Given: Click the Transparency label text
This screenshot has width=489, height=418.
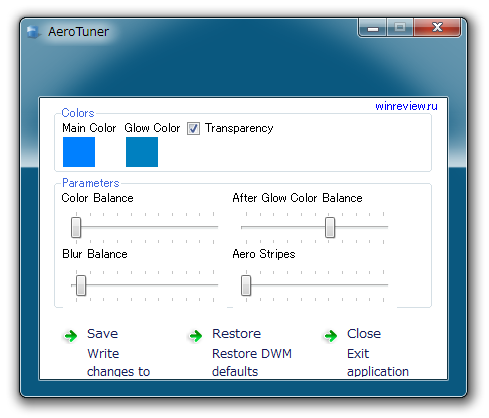Looking at the screenshot, I should click(239, 128).
